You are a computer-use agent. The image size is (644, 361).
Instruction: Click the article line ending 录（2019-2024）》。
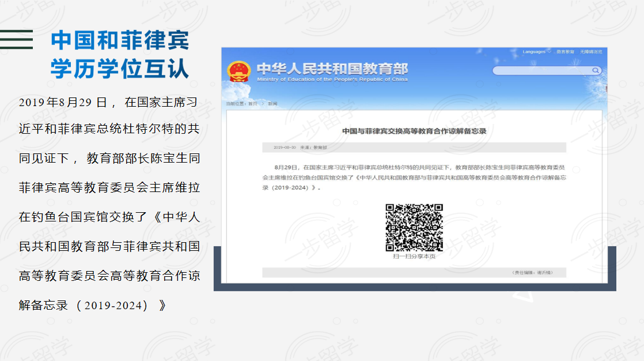pos(291,187)
